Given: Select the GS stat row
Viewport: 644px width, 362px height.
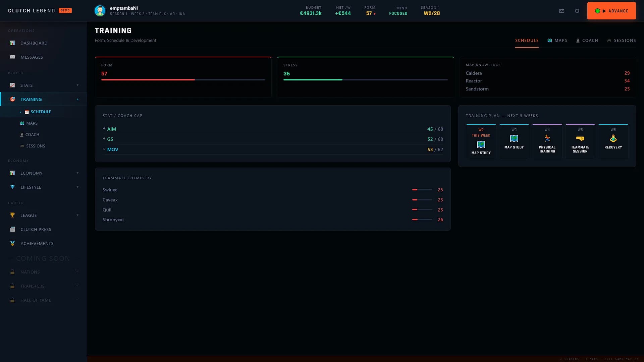Looking at the screenshot, I should pyautogui.click(x=273, y=139).
